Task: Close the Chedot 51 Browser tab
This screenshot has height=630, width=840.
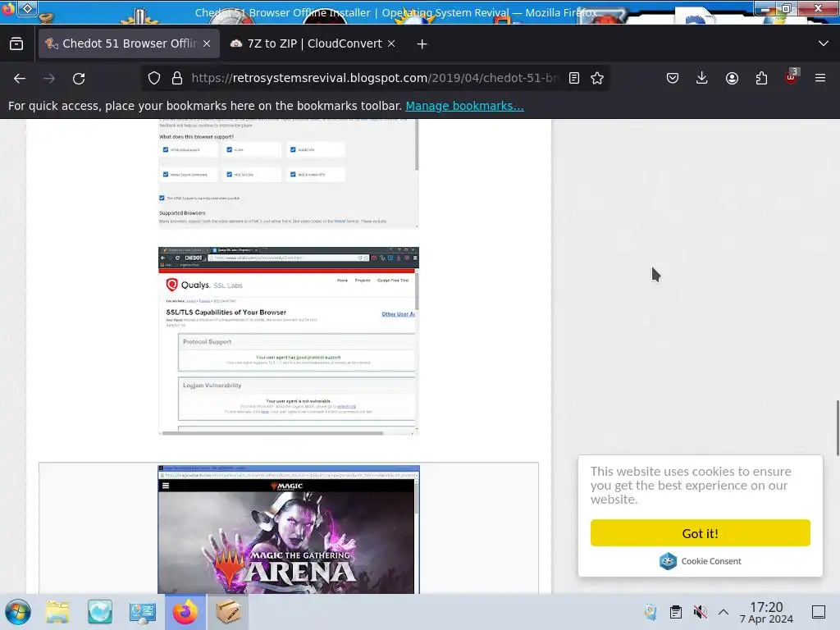Action: (x=207, y=43)
